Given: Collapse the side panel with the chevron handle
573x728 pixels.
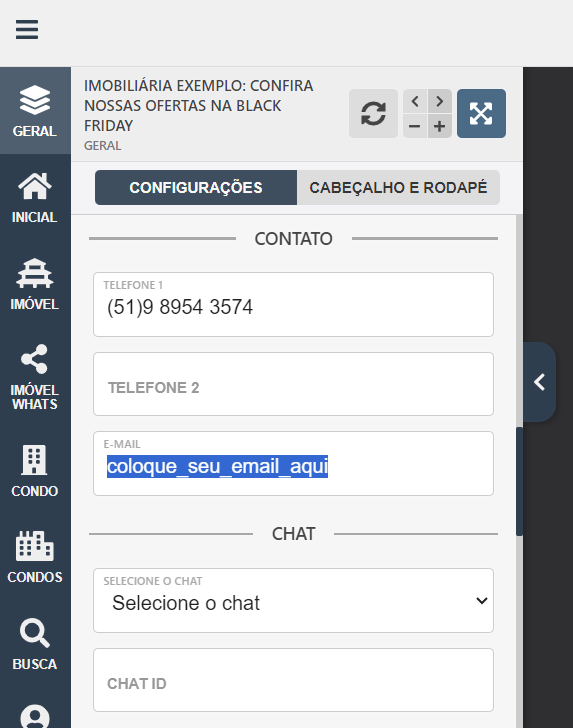Looking at the screenshot, I should [x=539, y=382].
